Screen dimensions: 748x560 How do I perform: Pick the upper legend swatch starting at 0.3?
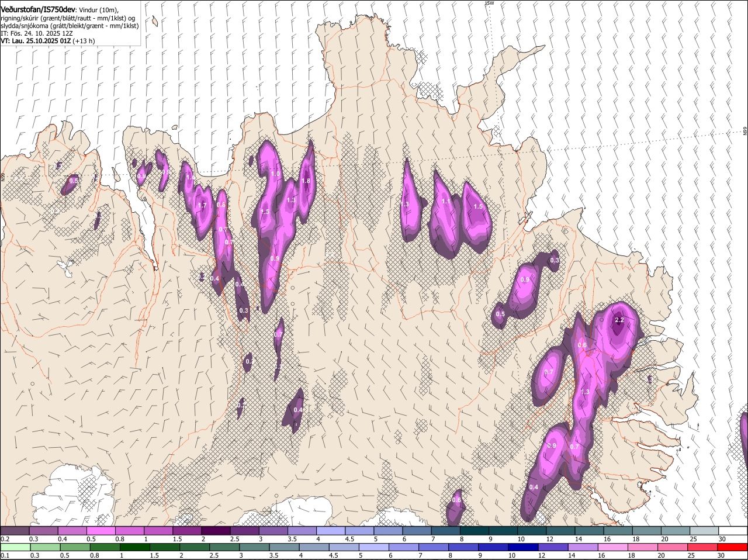pos(43,530)
